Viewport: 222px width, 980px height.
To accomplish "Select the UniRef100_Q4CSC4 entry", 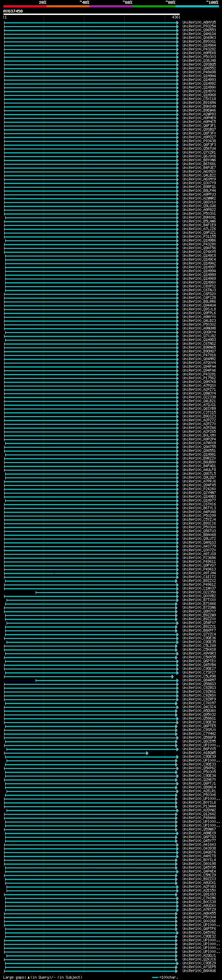I will tap(199, 707).
